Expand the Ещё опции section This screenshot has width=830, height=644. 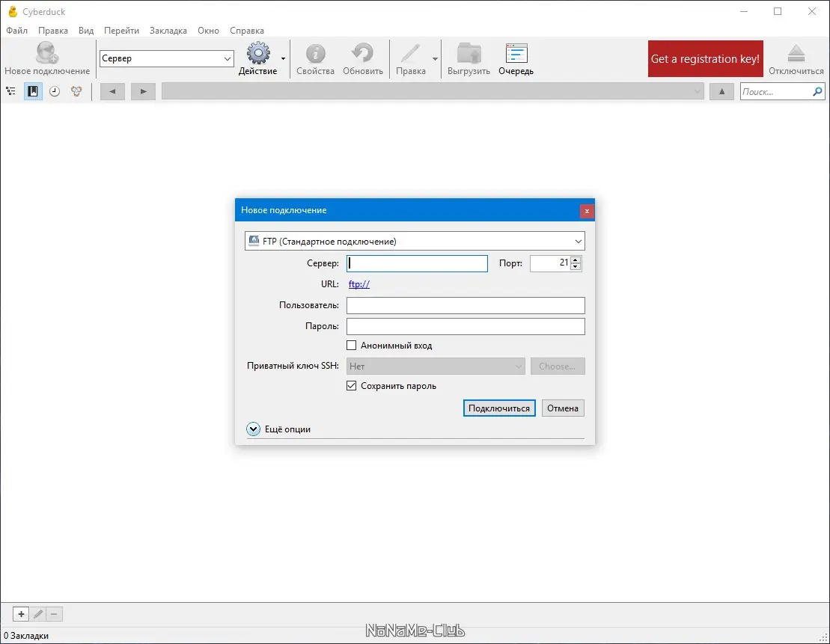pyautogui.click(x=254, y=429)
